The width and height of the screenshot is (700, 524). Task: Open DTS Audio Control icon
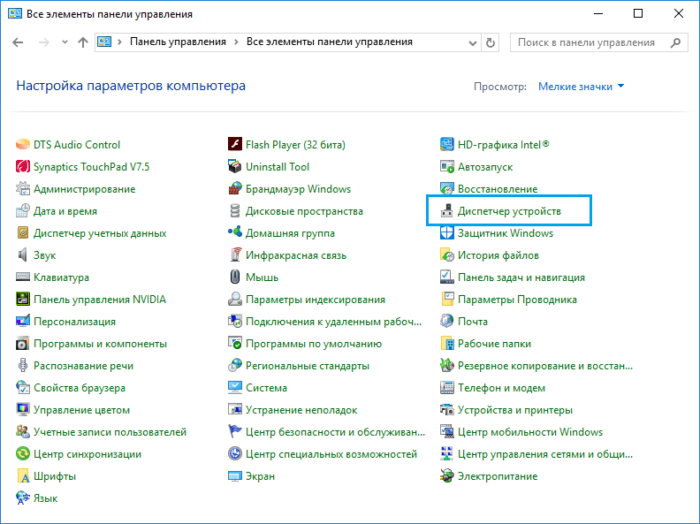pos(22,145)
